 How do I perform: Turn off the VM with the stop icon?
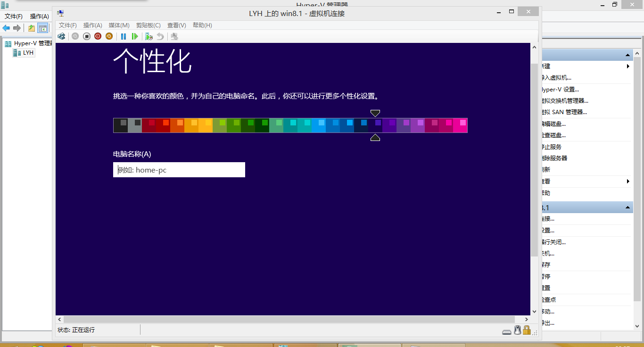click(87, 36)
